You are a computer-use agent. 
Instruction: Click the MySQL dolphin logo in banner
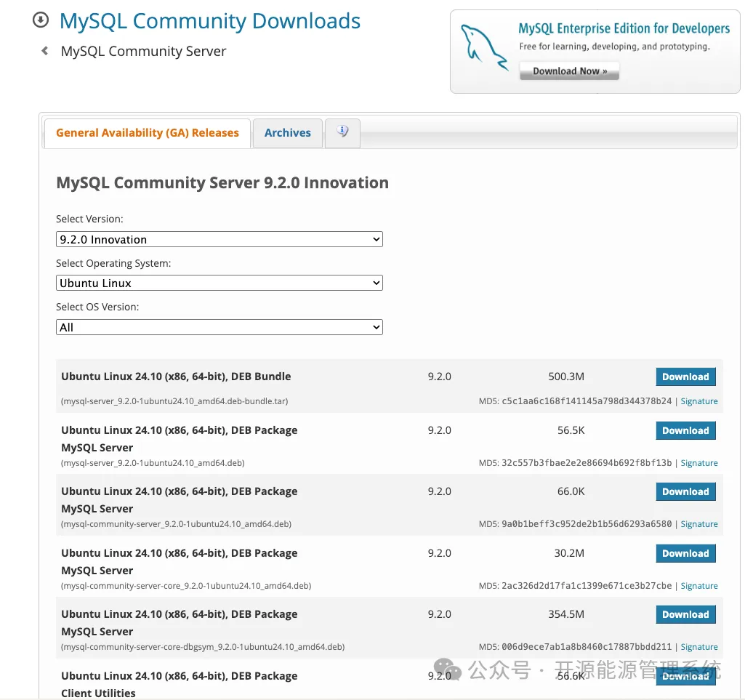tap(483, 48)
